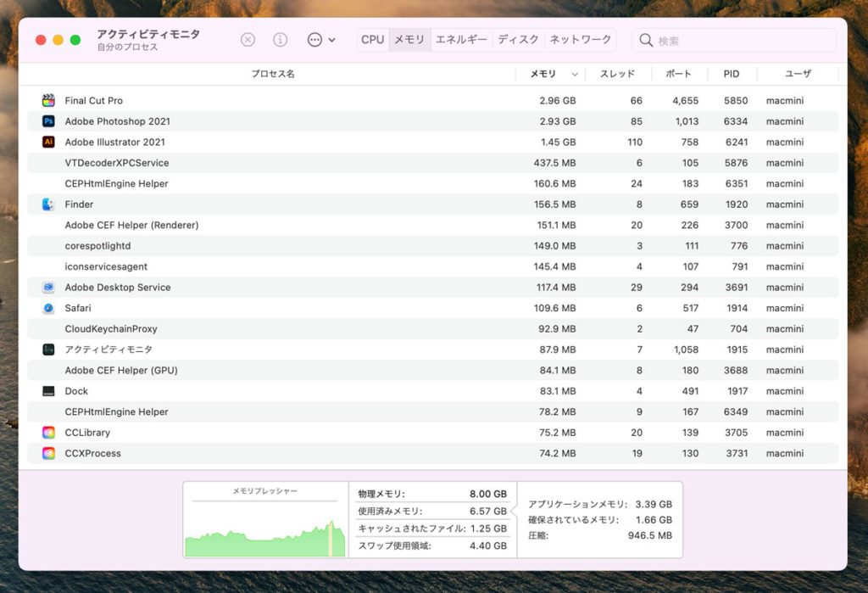868x593 pixels.
Task: Click the Safari process name
Action: click(x=78, y=308)
